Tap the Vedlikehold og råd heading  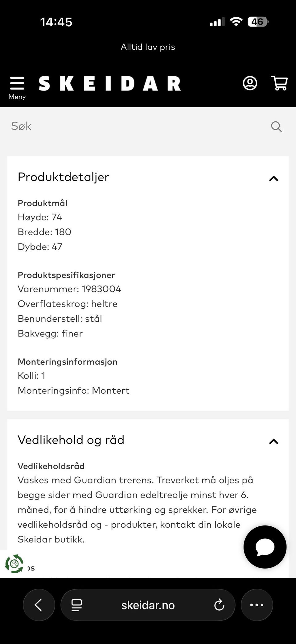tap(71, 440)
